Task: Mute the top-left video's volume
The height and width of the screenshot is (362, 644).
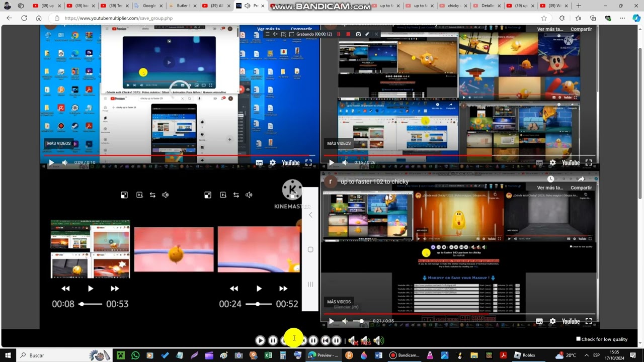Action: 65,163
